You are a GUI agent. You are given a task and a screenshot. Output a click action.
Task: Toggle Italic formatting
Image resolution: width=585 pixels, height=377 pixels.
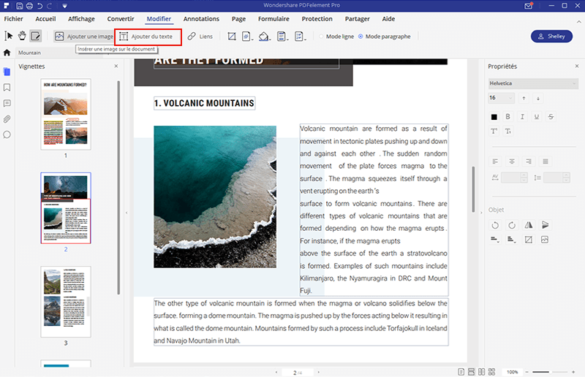(522, 117)
